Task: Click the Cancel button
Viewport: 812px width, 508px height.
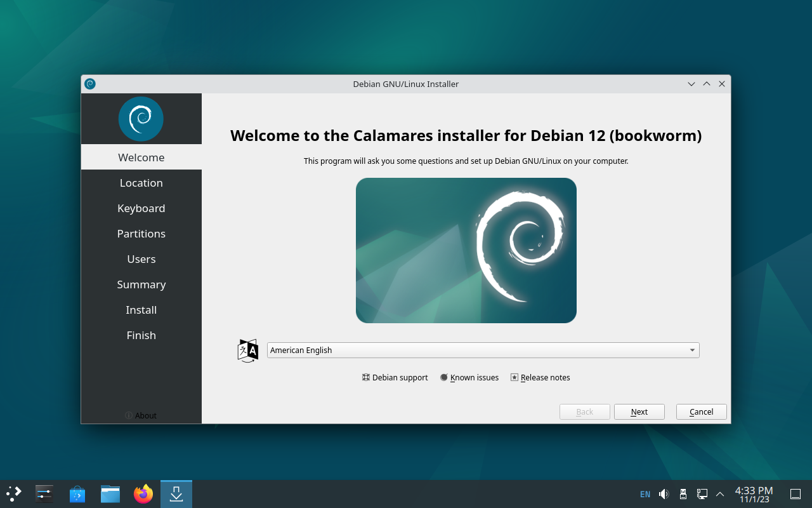Action: 701,412
